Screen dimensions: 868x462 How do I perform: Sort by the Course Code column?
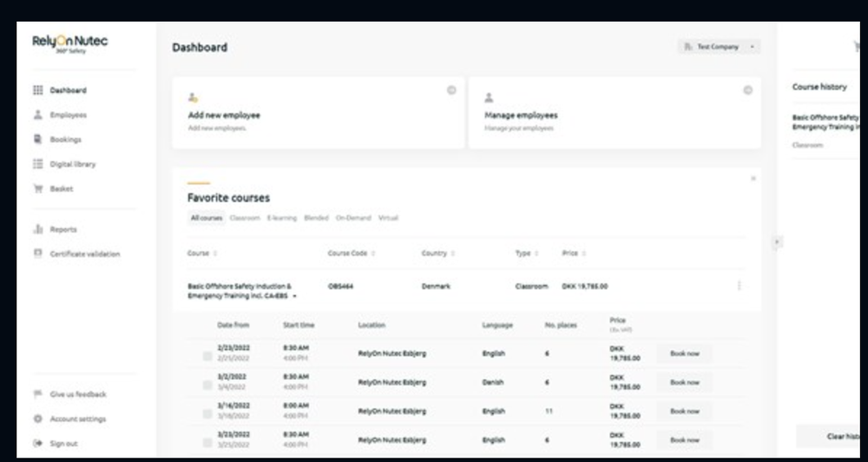[x=352, y=254]
